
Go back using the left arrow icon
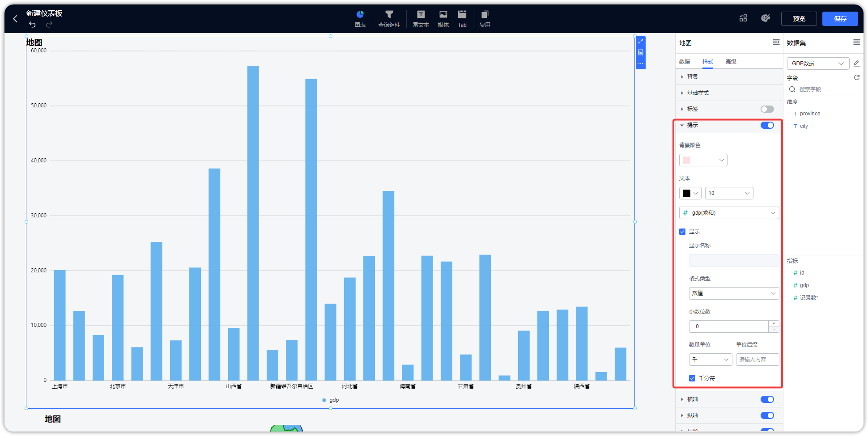coord(15,19)
